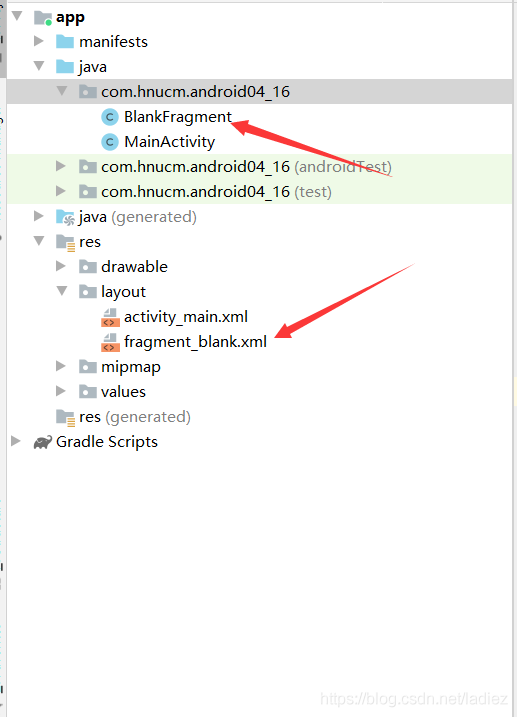This screenshot has height=717, width=517.
Task: Open fragment_blank.xml layout file
Action: coord(196,342)
